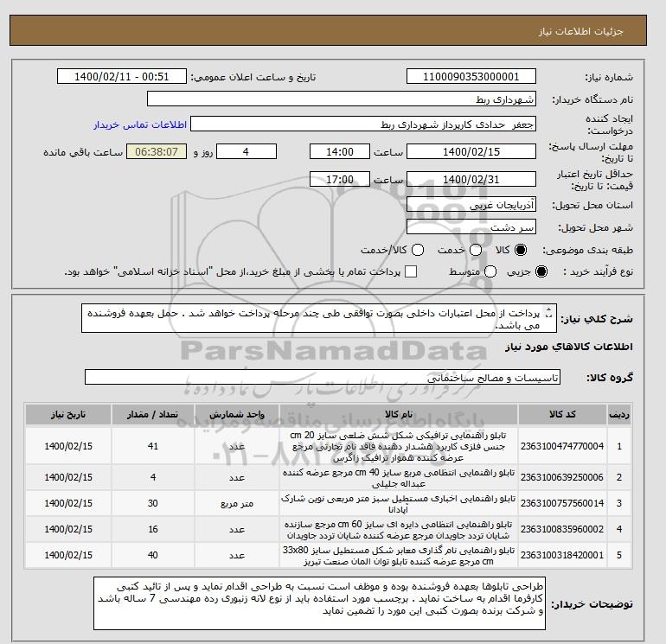Click the quantity cell showing 30

[x=153, y=503]
